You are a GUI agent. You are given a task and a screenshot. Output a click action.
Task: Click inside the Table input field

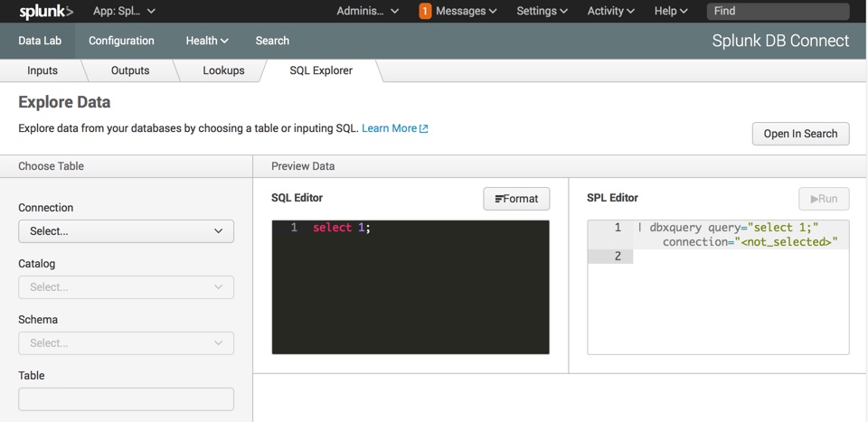point(127,399)
